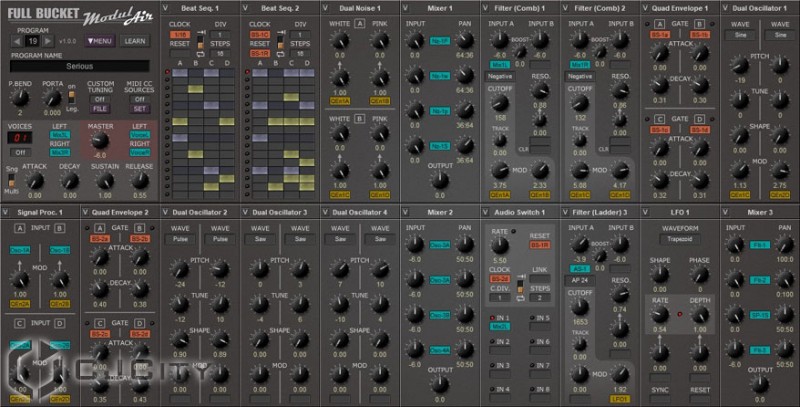Open the LFO 1 module selector arrow

[645, 212]
